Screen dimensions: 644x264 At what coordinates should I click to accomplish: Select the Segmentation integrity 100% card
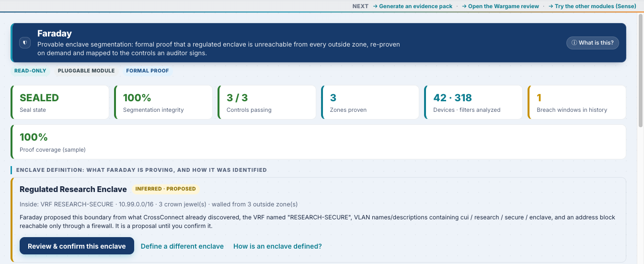(163, 102)
